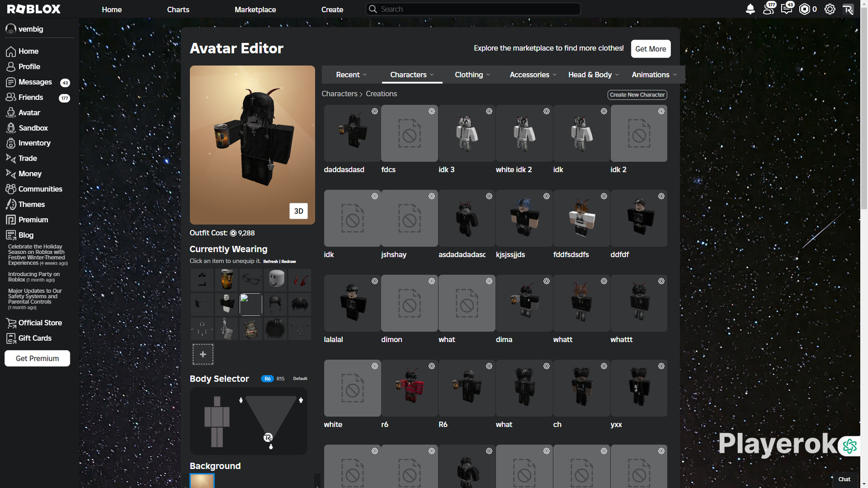The height and width of the screenshot is (488, 868).
Task: Open Charts in top navigation
Action: (x=178, y=9)
